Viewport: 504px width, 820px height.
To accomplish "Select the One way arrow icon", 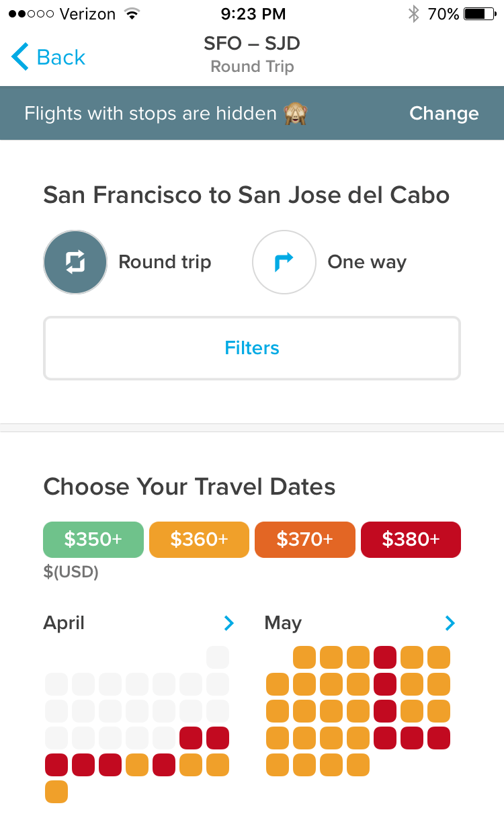I will point(284,262).
